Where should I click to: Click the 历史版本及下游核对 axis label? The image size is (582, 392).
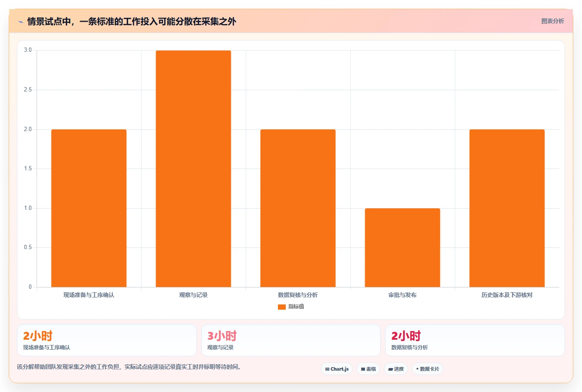(507, 295)
